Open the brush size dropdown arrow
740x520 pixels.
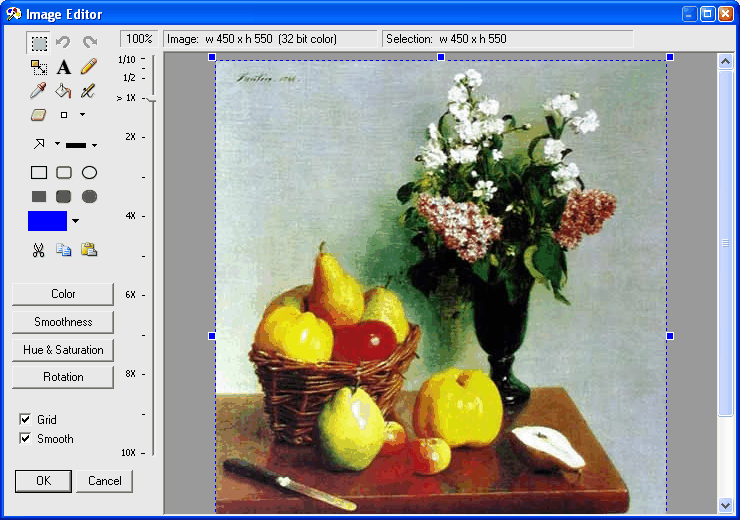pyautogui.click(x=82, y=114)
